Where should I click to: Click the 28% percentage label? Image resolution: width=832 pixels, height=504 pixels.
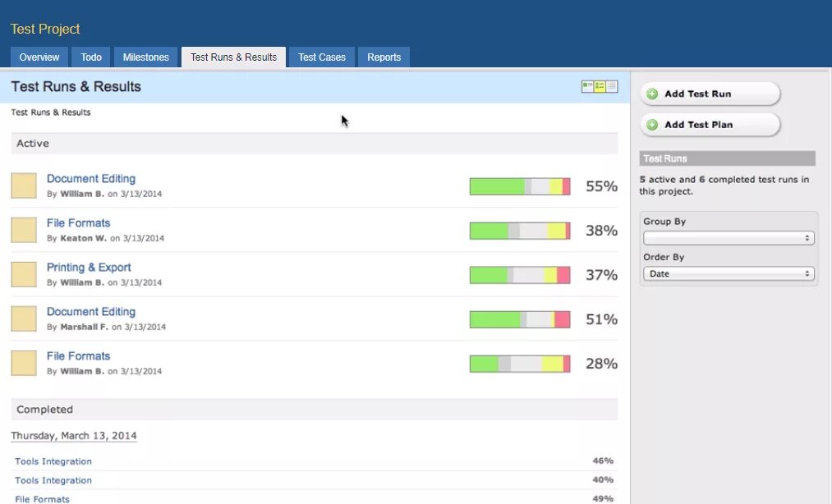(x=601, y=364)
